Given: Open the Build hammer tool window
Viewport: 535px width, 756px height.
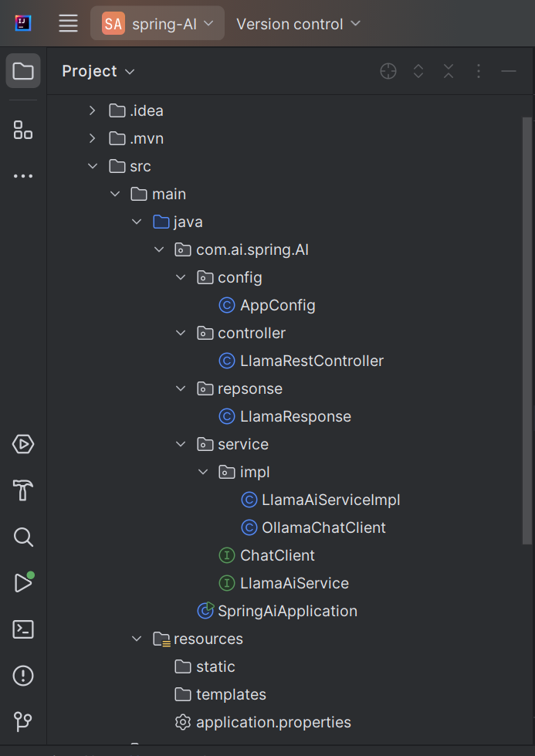Looking at the screenshot, I should point(22,490).
